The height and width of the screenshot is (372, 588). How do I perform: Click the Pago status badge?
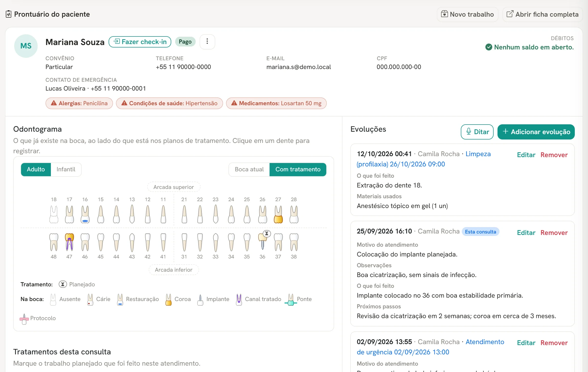tap(185, 42)
